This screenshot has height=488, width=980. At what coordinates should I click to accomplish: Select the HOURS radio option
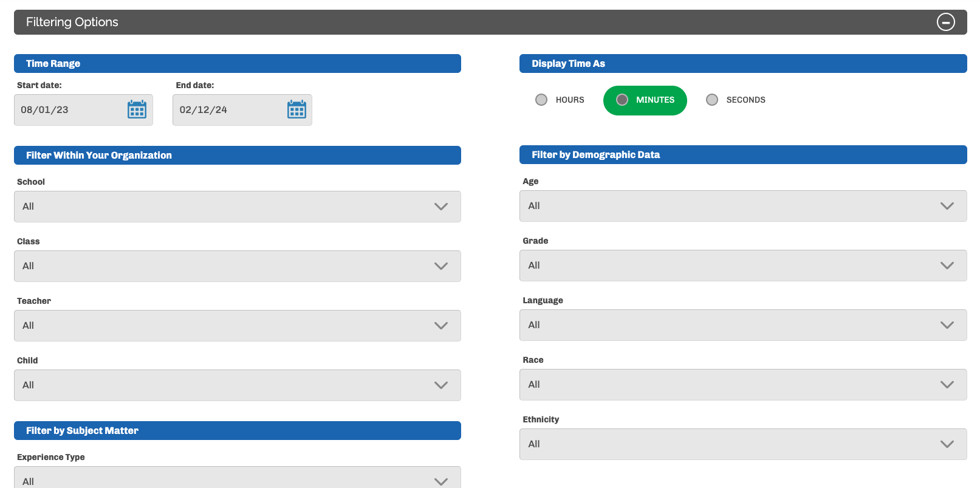(560, 100)
